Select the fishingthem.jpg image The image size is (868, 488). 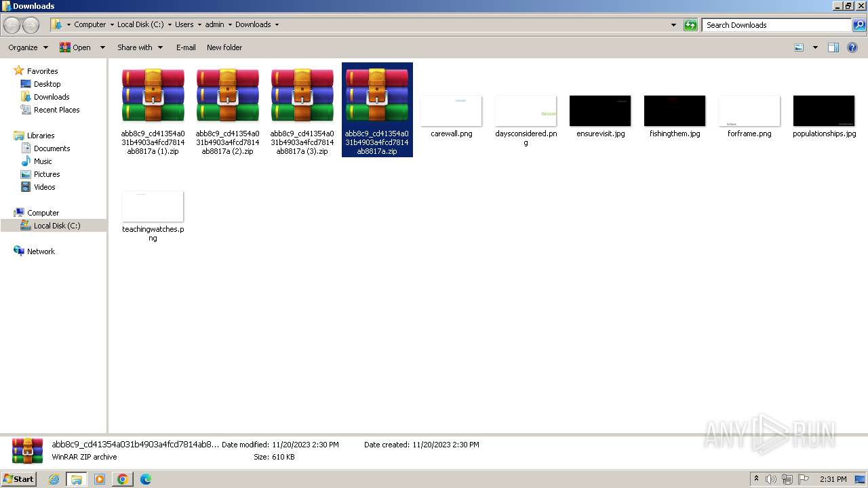click(x=675, y=115)
